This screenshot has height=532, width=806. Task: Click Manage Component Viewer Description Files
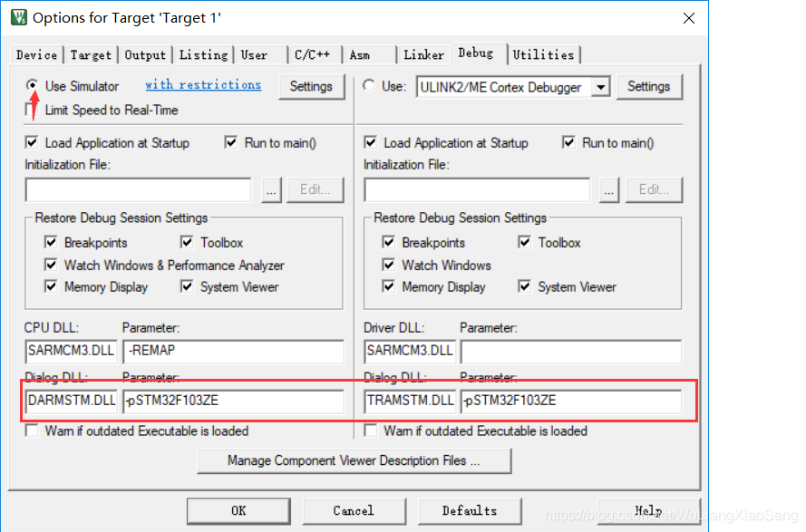point(354,460)
